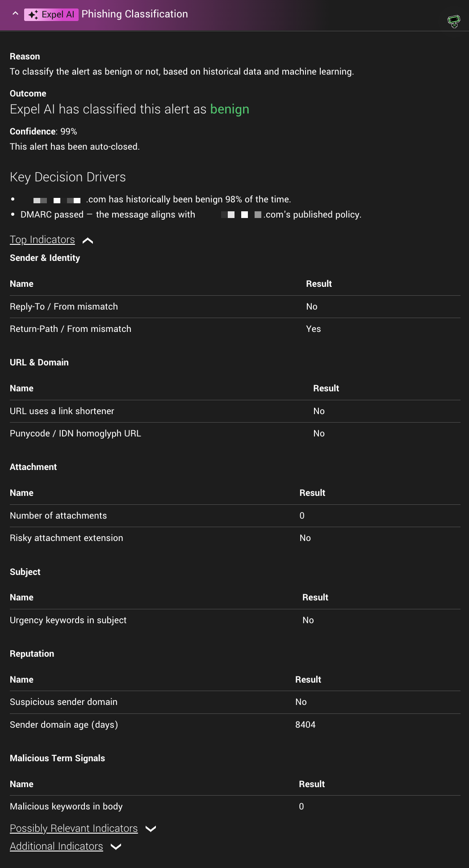
Task: Click the Sender & Identity heading
Action: click(45, 258)
